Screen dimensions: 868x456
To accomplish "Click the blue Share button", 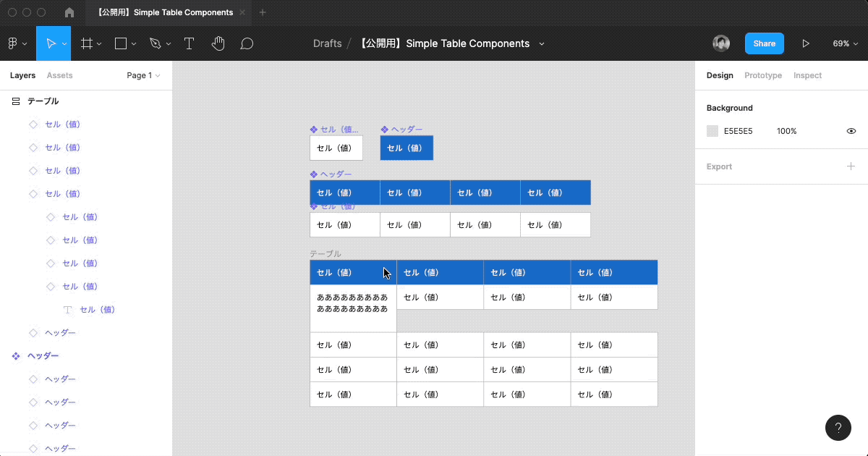I will pyautogui.click(x=764, y=43).
